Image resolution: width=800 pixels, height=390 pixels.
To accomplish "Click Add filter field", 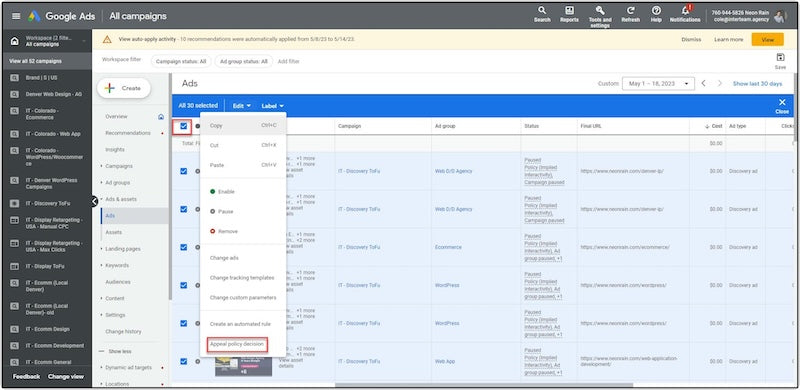I will (x=288, y=61).
